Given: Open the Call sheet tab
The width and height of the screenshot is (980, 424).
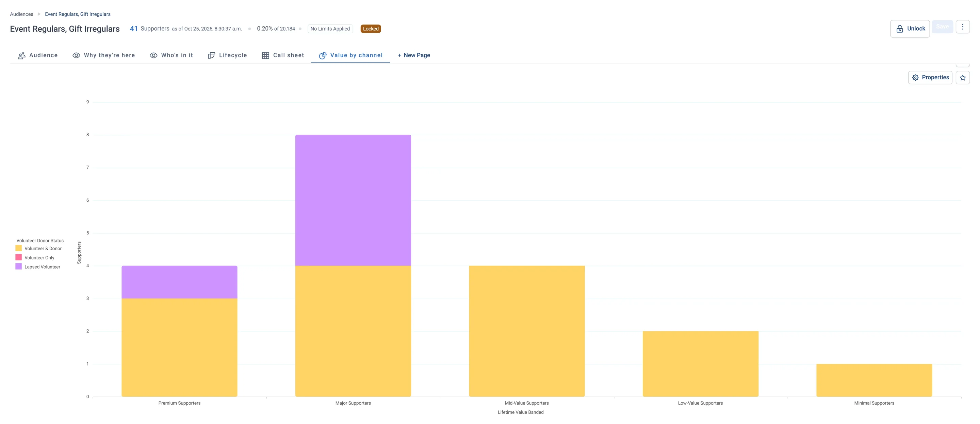Looking at the screenshot, I should click(x=283, y=55).
